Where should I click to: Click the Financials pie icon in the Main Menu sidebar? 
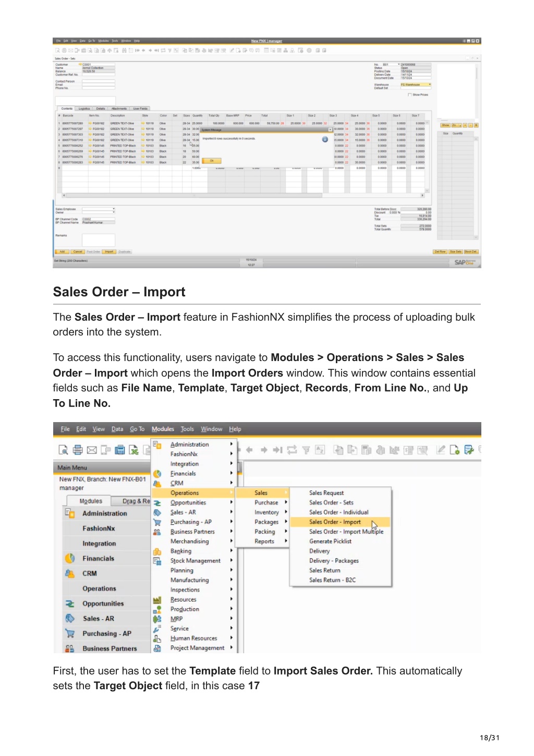(x=69, y=558)
